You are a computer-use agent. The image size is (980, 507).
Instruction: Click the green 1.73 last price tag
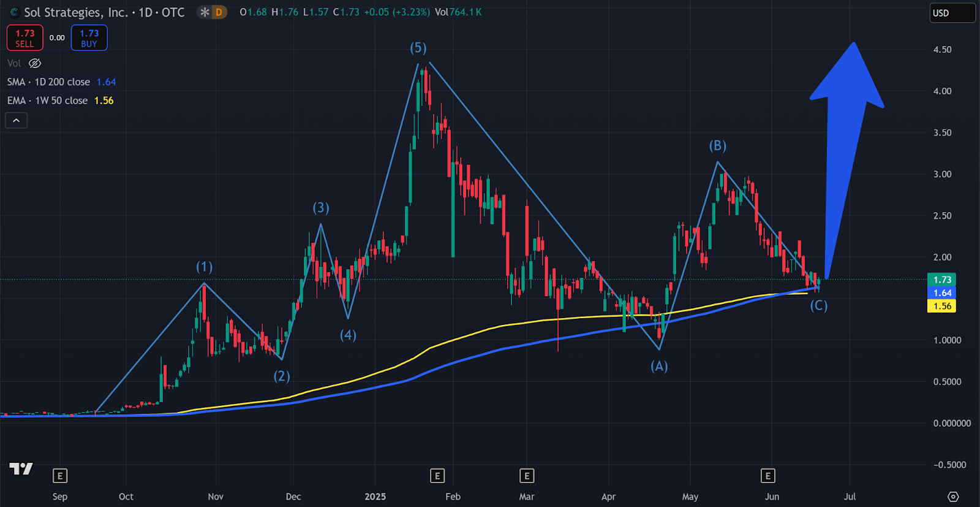[942, 280]
